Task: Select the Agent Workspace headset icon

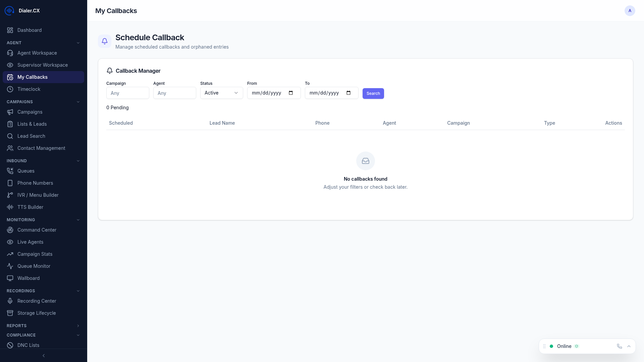Action: click(x=10, y=53)
